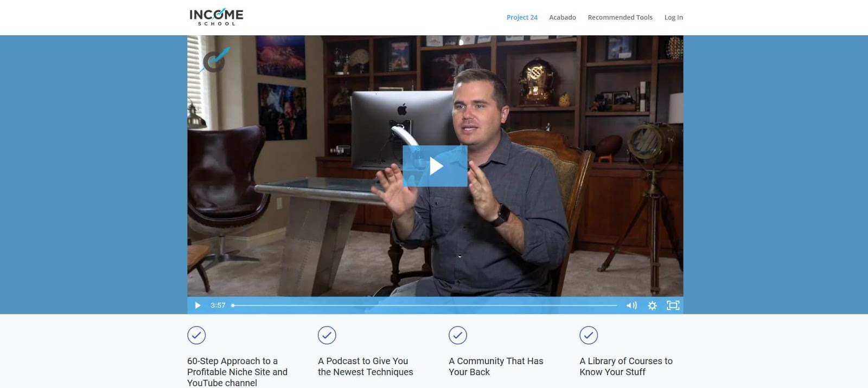
Task: Click the checkmark icon above A Library of Courses
Action: click(589, 335)
